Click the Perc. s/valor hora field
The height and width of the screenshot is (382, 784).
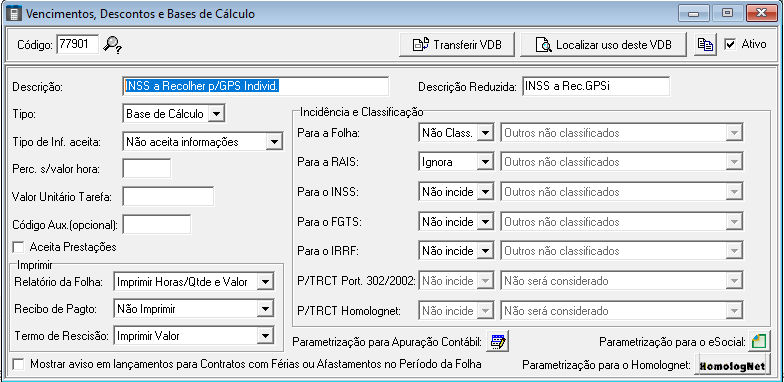click(x=146, y=168)
